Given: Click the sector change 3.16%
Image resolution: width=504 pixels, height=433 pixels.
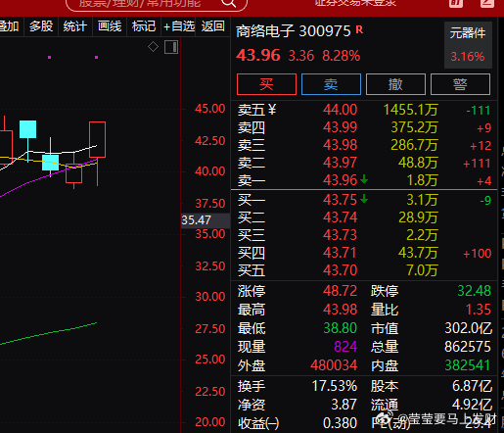Looking at the screenshot, I should pyautogui.click(x=468, y=57).
